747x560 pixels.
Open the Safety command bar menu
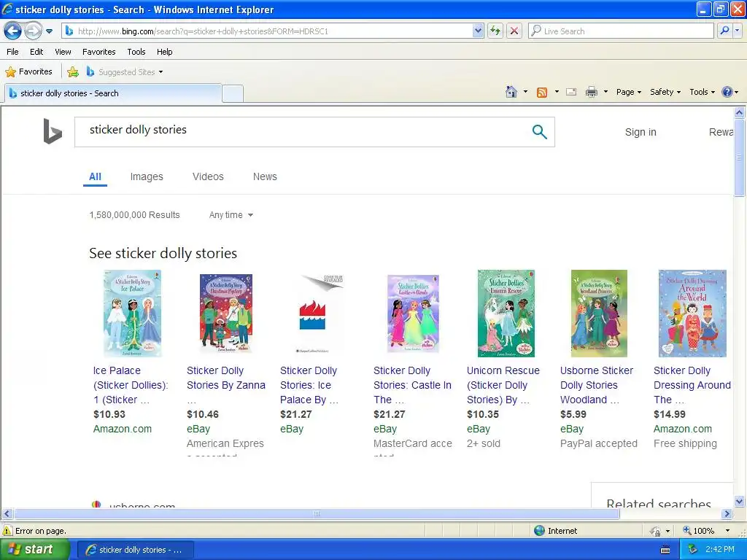pyautogui.click(x=665, y=92)
